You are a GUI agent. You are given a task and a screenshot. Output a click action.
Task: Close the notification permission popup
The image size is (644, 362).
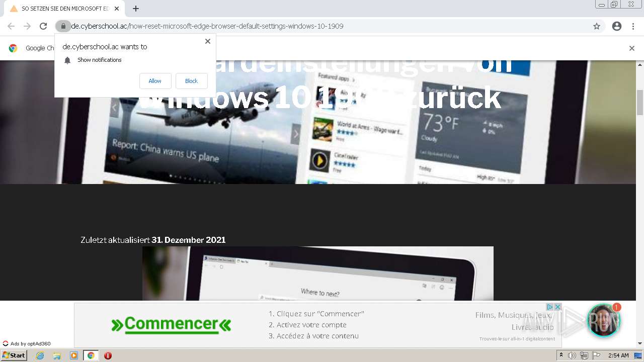coord(207,41)
